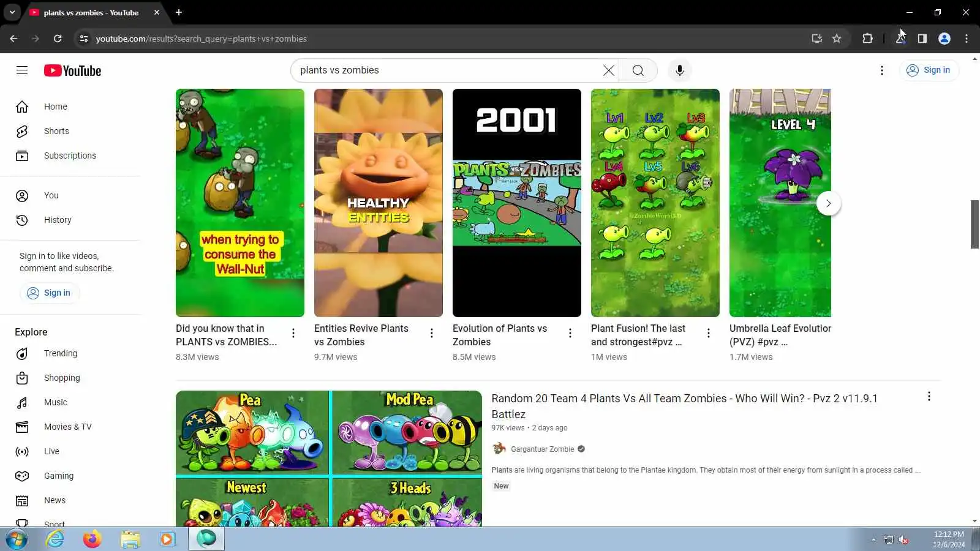Image resolution: width=980 pixels, height=551 pixels.
Task: Play the Wall-Nut zombie Short thumbnail
Action: (240, 203)
